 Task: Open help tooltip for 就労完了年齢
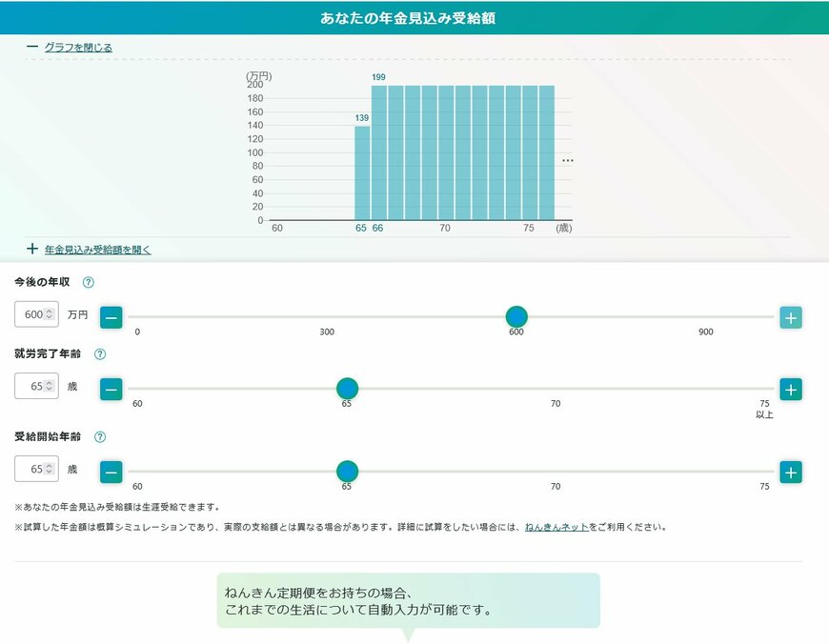coord(98,354)
